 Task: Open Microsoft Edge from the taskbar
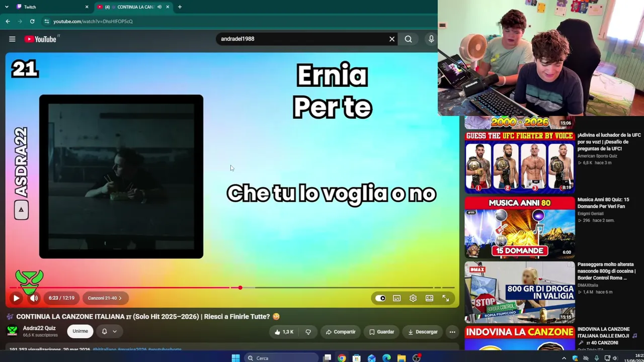(386, 358)
